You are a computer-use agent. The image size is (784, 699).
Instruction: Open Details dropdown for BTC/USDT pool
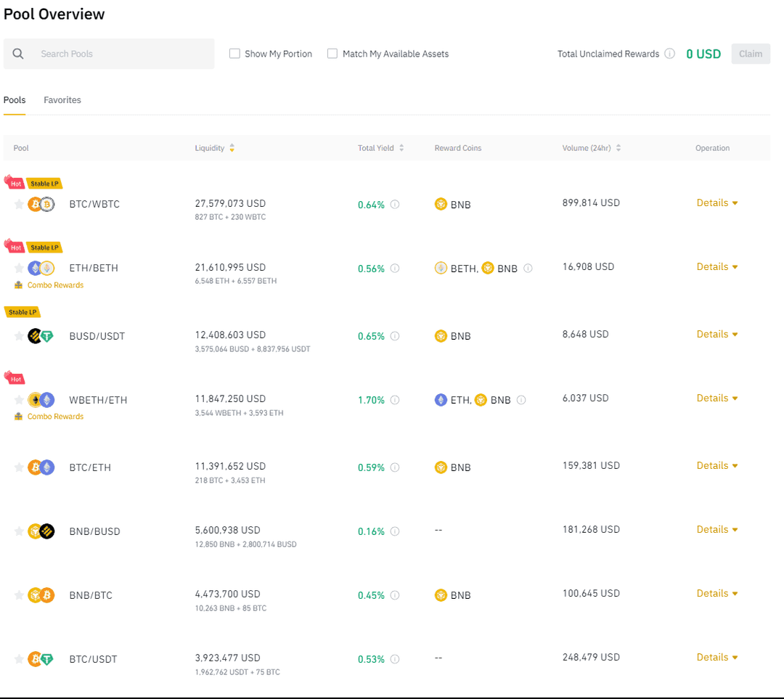pos(716,657)
